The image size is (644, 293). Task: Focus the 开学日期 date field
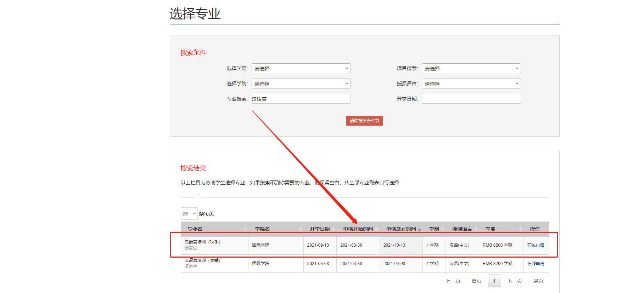(471, 99)
